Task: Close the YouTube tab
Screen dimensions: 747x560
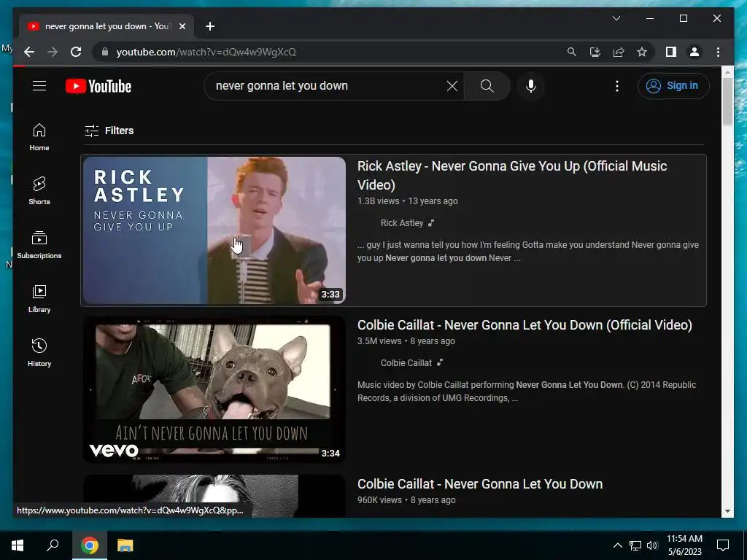Action: pyautogui.click(x=182, y=26)
